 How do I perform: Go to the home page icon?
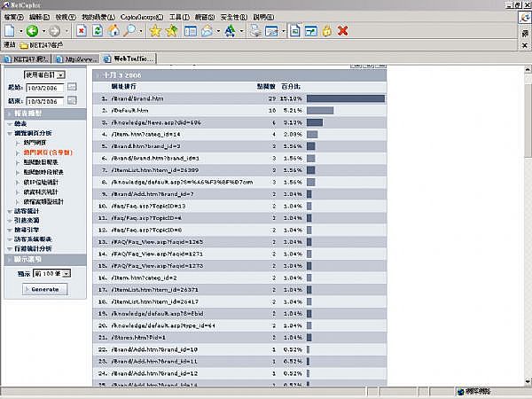(x=113, y=31)
